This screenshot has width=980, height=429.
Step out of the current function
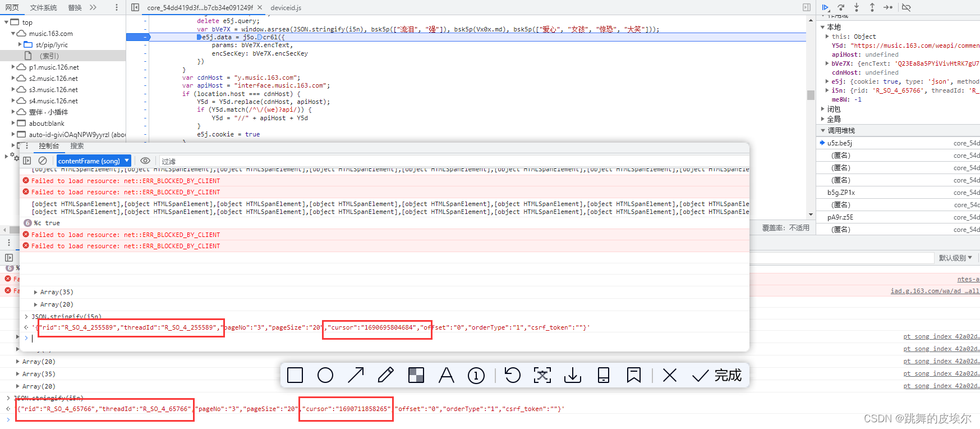coord(872,7)
